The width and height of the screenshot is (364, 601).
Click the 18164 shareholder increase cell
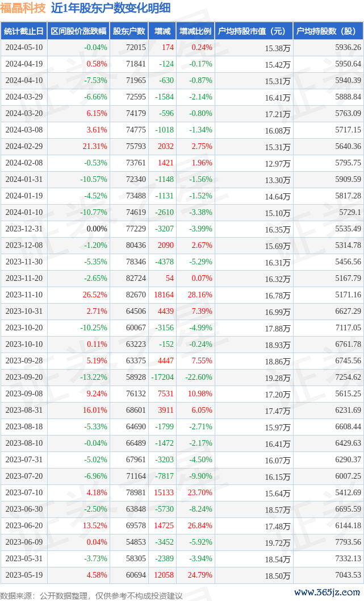(x=163, y=295)
